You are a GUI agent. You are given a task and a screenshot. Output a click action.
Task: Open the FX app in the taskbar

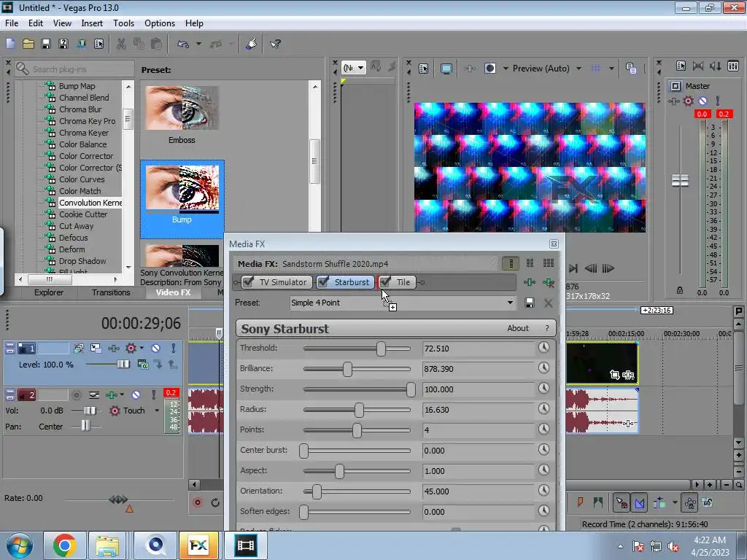[198, 545]
